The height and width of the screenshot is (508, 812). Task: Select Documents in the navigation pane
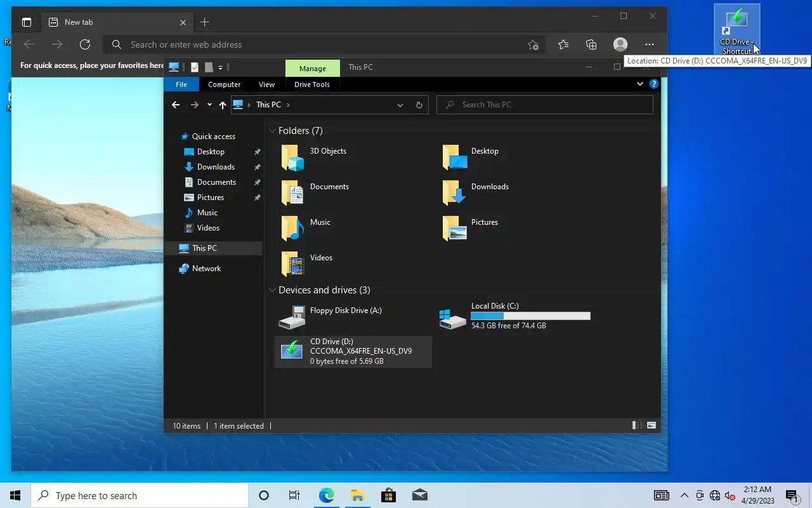coord(216,182)
